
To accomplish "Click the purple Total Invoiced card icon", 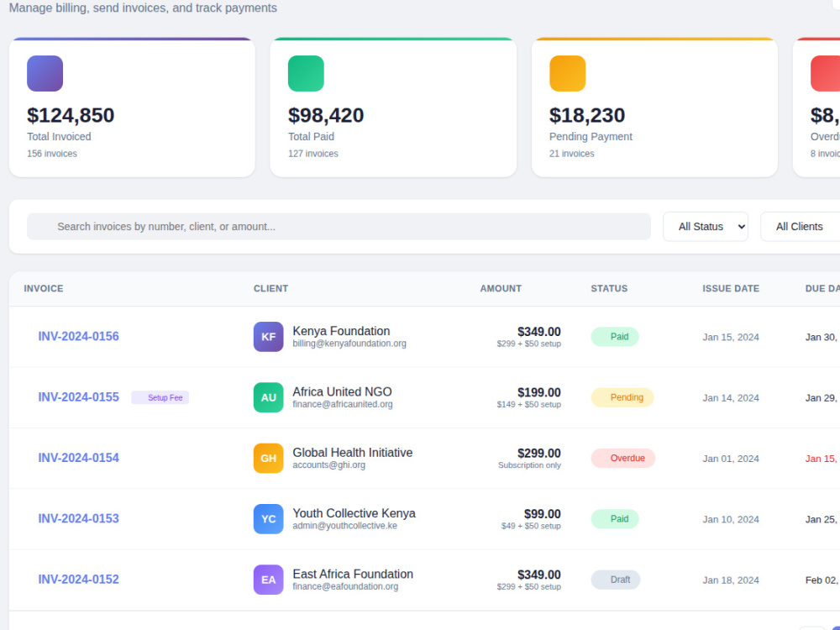I will (45, 73).
